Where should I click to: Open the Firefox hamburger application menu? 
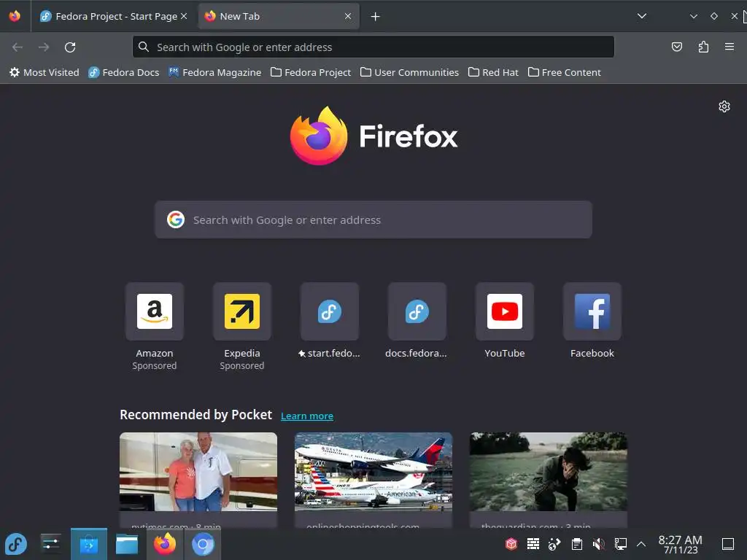point(729,47)
